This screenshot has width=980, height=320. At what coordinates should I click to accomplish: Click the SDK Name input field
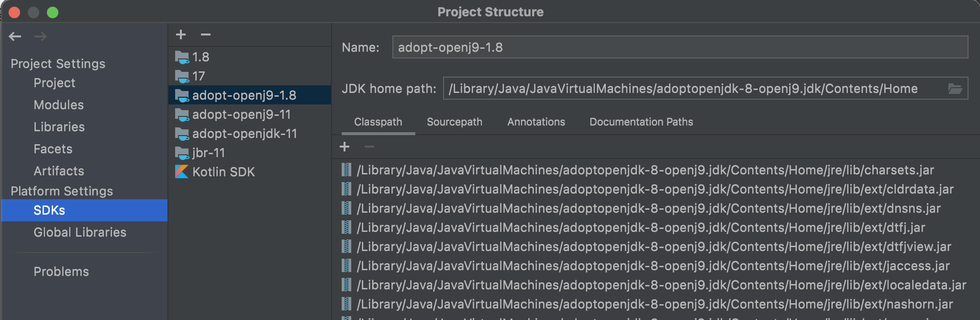[x=680, y=47]
